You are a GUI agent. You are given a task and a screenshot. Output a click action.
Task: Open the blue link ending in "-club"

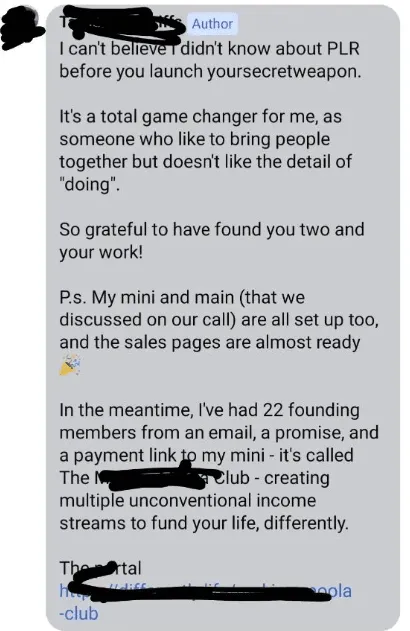(x=205, y=602)
